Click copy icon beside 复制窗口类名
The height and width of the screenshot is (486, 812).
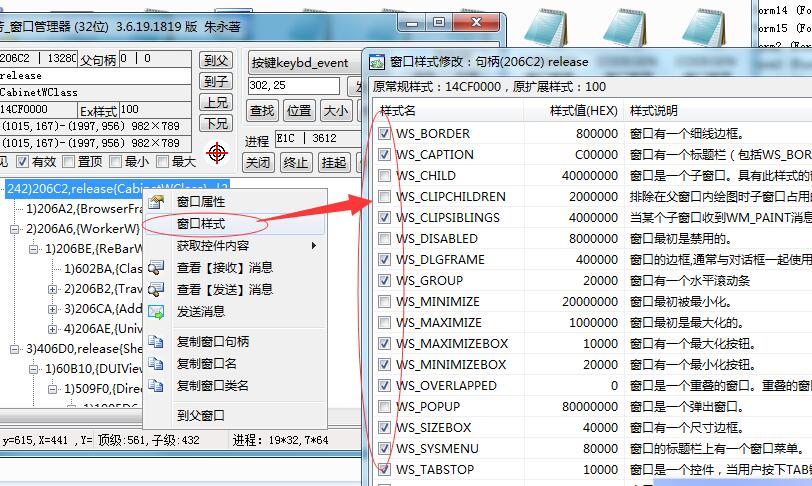[156, 385]
